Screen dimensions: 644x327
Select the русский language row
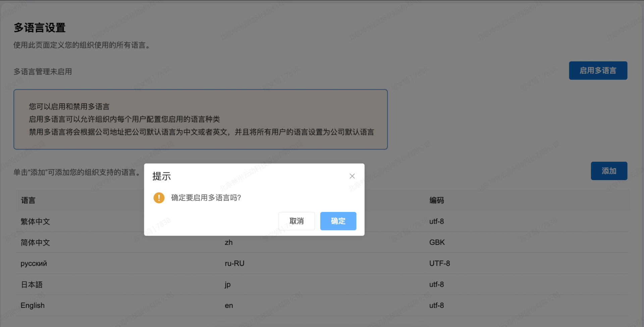point(34,264)
